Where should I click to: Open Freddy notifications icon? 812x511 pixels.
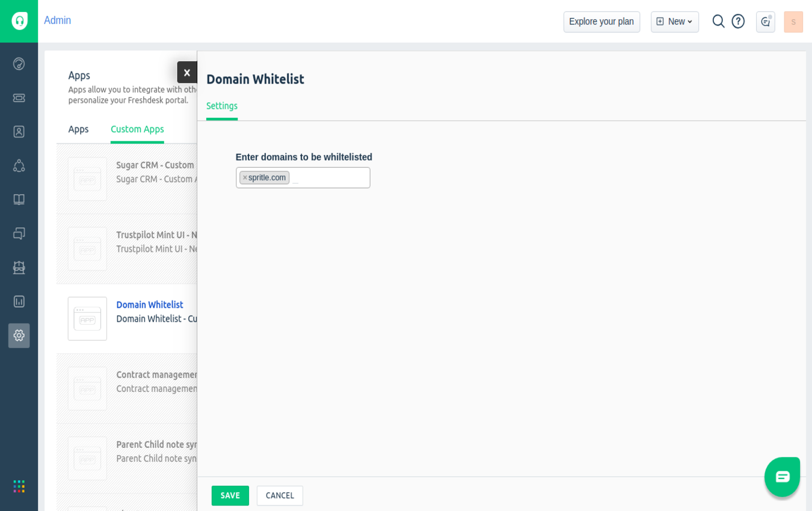[x=765, y=22]
